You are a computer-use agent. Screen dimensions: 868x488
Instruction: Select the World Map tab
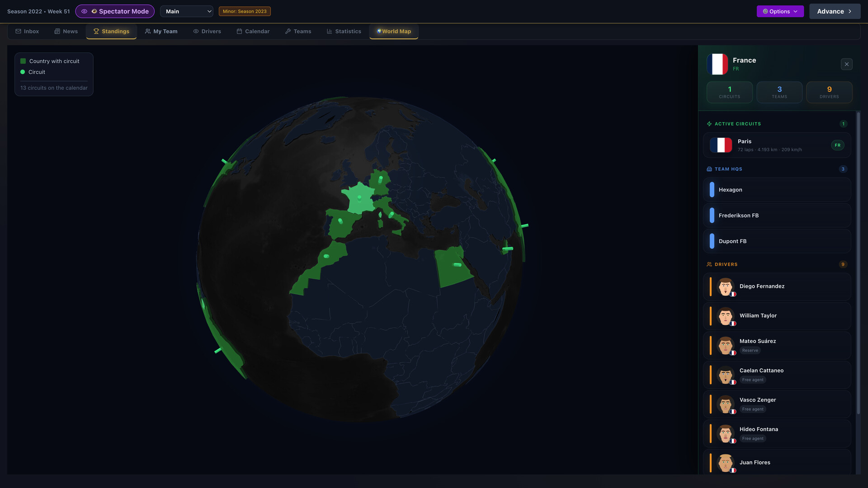394,31
